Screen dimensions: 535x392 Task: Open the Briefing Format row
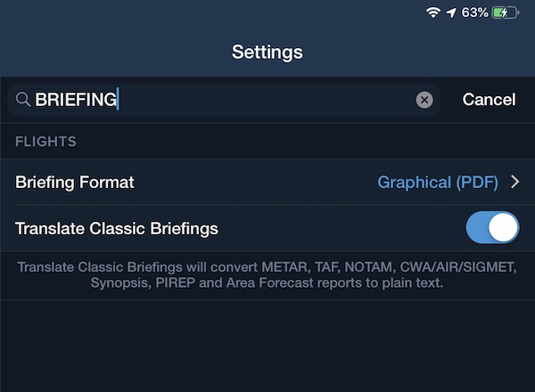coord(267,182)
